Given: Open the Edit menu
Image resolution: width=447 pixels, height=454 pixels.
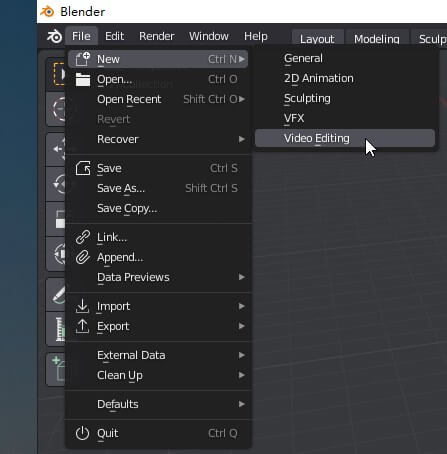Looking at the screenshot, I should tap(114, 36).
